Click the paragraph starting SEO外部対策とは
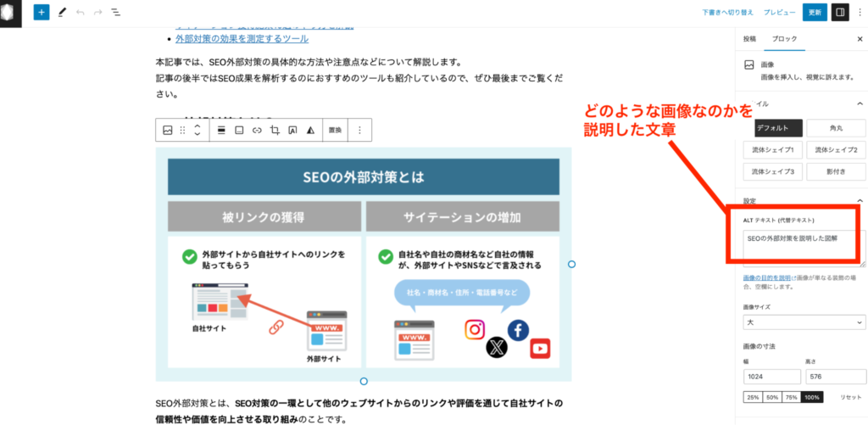The height and width of the screenshot is (425, 868). (x=359, y=411)
